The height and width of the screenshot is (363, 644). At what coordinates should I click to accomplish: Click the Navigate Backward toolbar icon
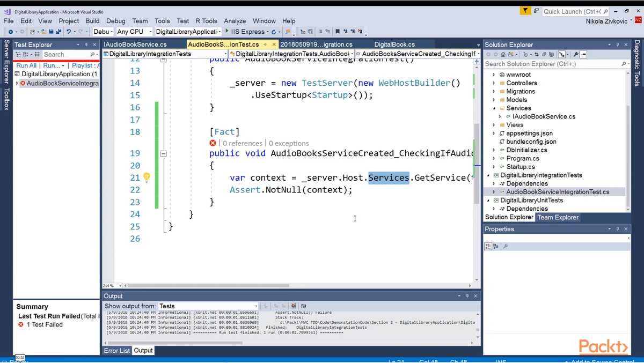tap(10, 32)
